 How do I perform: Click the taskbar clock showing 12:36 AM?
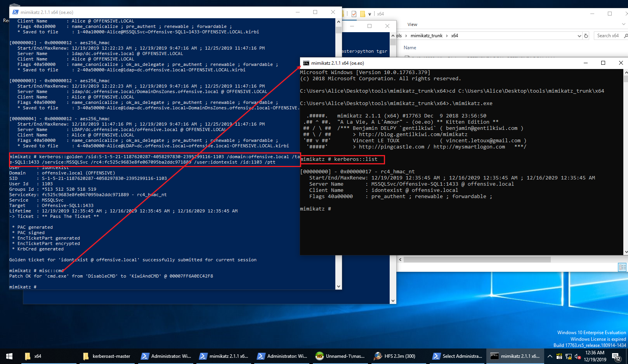[x=595, y=356]
